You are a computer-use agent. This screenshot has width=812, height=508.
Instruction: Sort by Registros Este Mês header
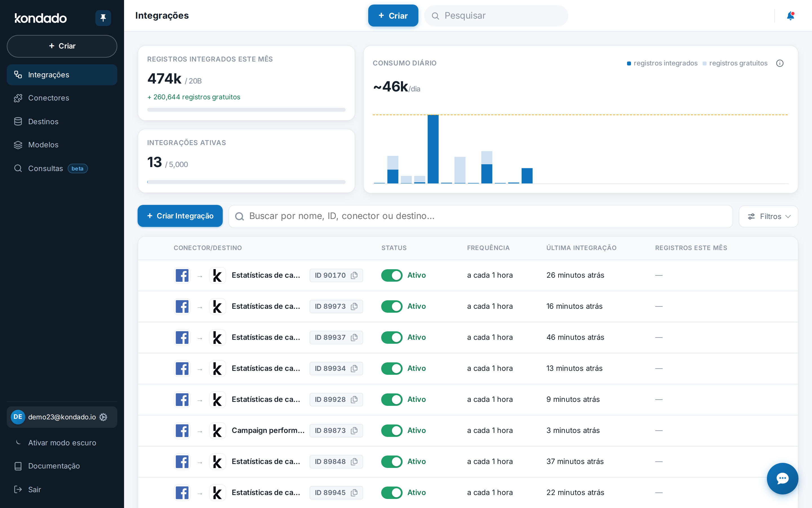pos(691,248)
